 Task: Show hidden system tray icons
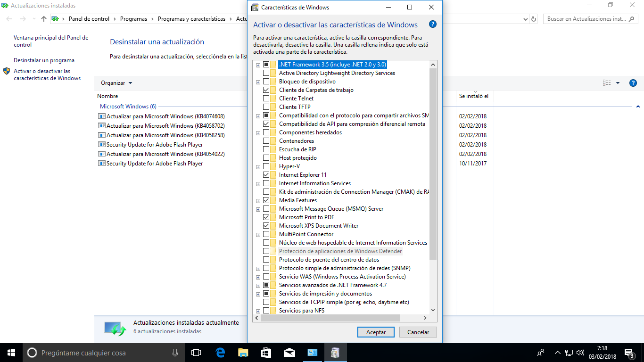coord(558,353)
